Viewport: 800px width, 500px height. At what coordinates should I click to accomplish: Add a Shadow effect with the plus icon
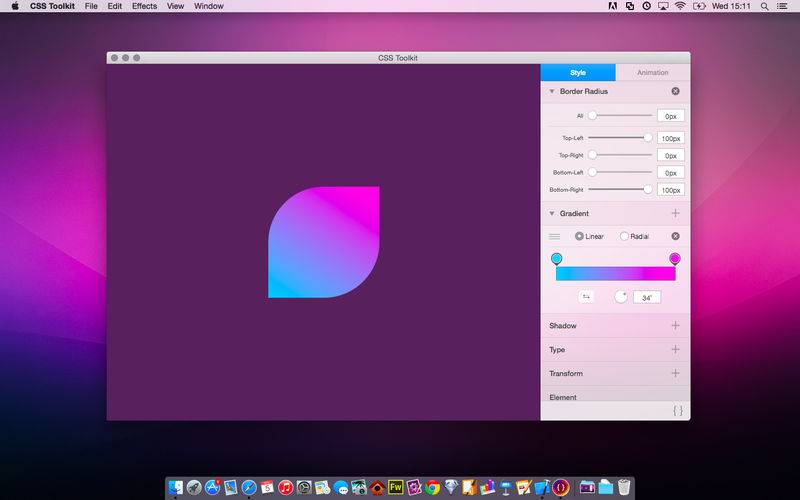[675, 325]
